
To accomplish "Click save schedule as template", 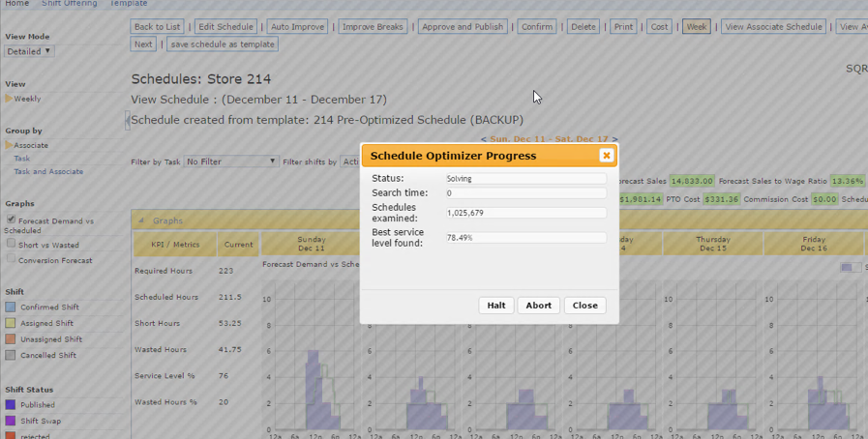I will tap(223, 44).
